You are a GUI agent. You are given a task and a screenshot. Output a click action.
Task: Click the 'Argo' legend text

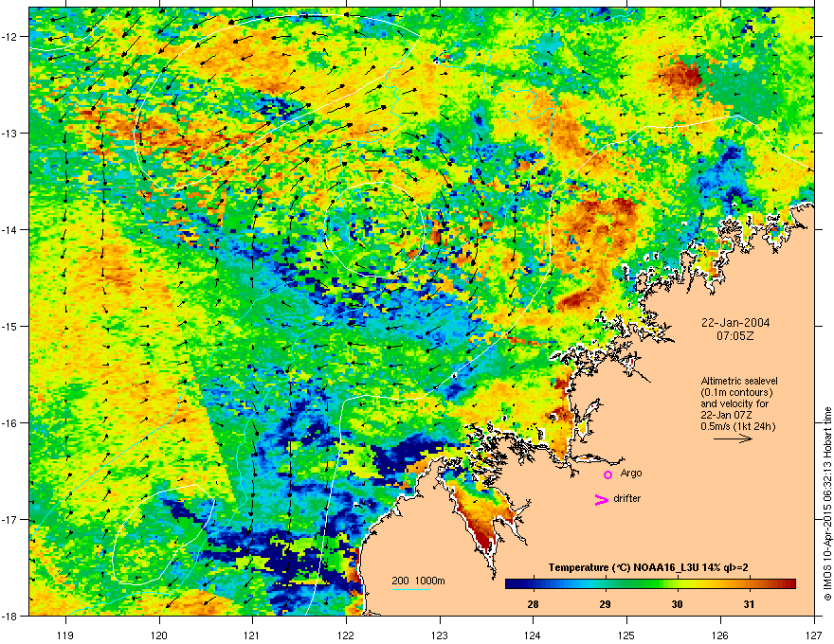(631, 473)
